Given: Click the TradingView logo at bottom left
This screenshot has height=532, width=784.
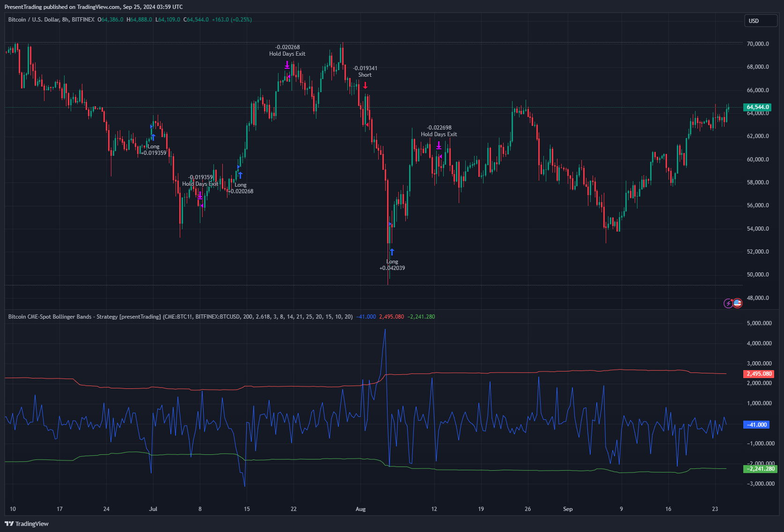Looking at the screenshot, I should [x=27, y=524].
